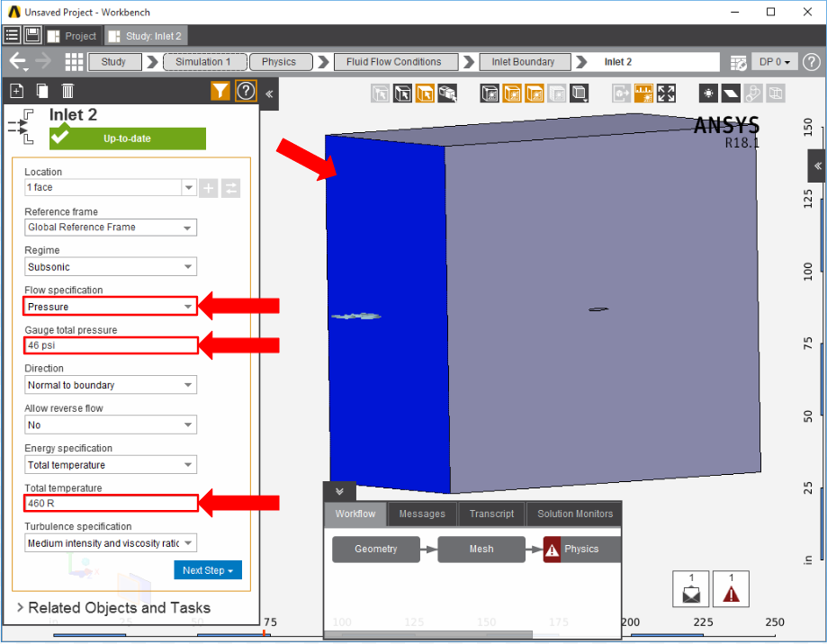Add a new object with the plus-page icon
Image resolution: width=827 pixels, height=644 pixels.
(x=16, y=91)
